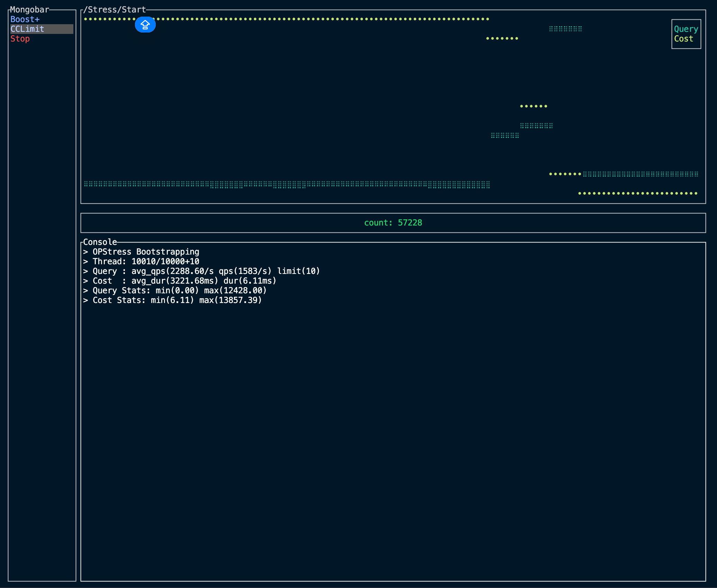Click the six-dot yellow segment mid-chart

[x=534, y=106]
